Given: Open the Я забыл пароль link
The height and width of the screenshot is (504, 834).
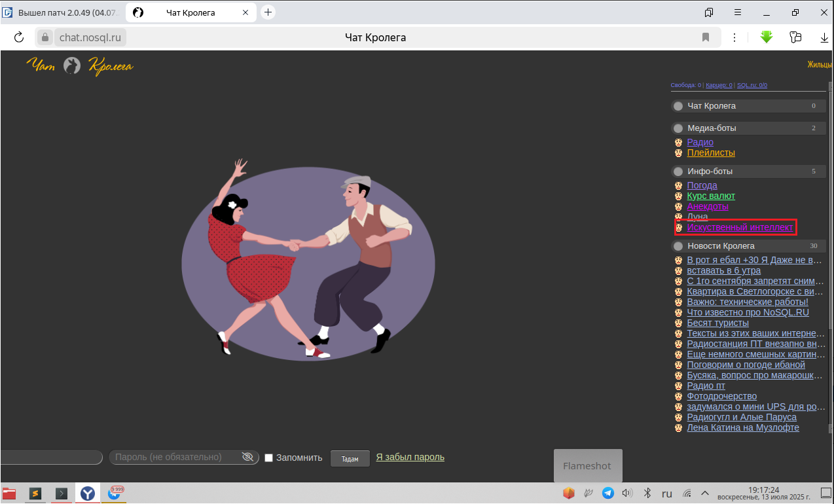Looking at the screenshot, I should click(410, 457).
